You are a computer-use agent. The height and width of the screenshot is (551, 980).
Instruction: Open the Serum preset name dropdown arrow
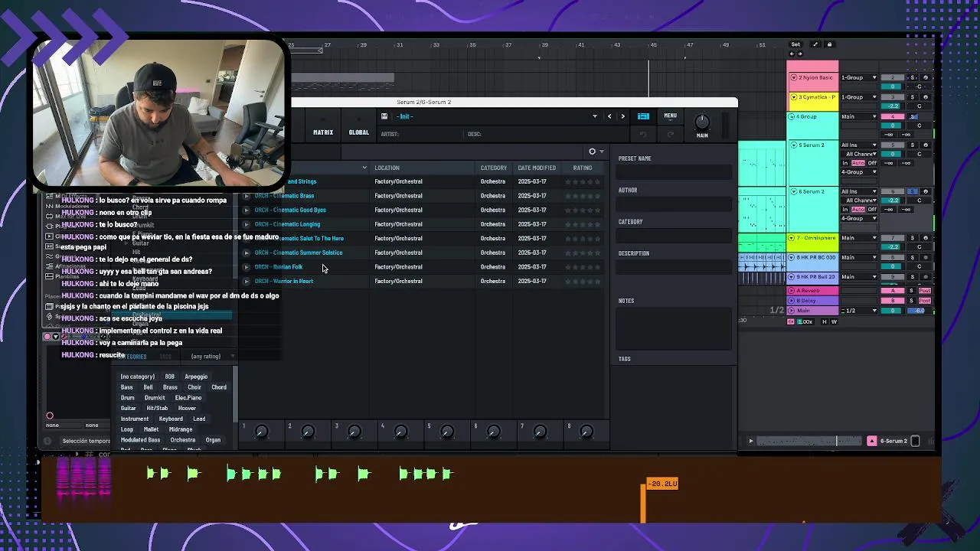coord(594,116)
